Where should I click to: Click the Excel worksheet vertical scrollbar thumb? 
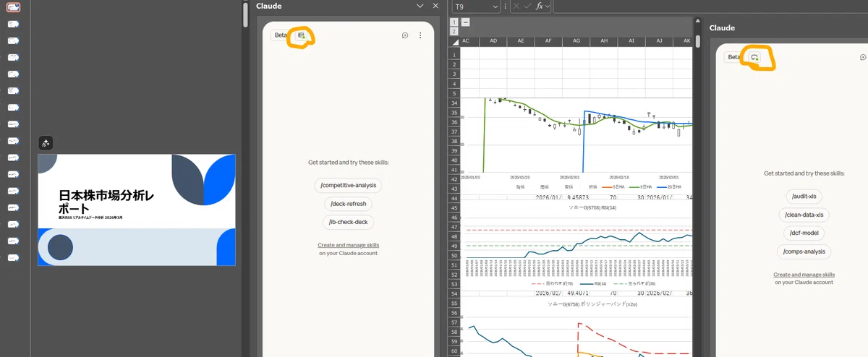coord(697,40)
